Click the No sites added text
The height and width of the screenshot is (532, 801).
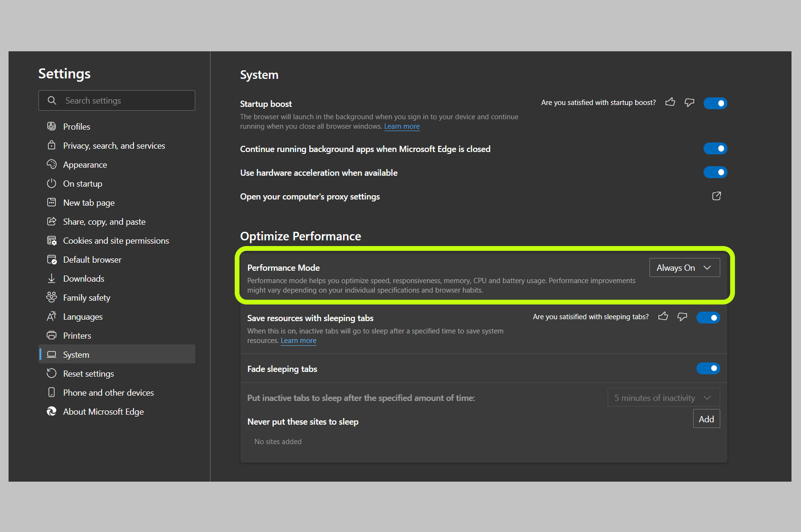(x=278, y=442)
